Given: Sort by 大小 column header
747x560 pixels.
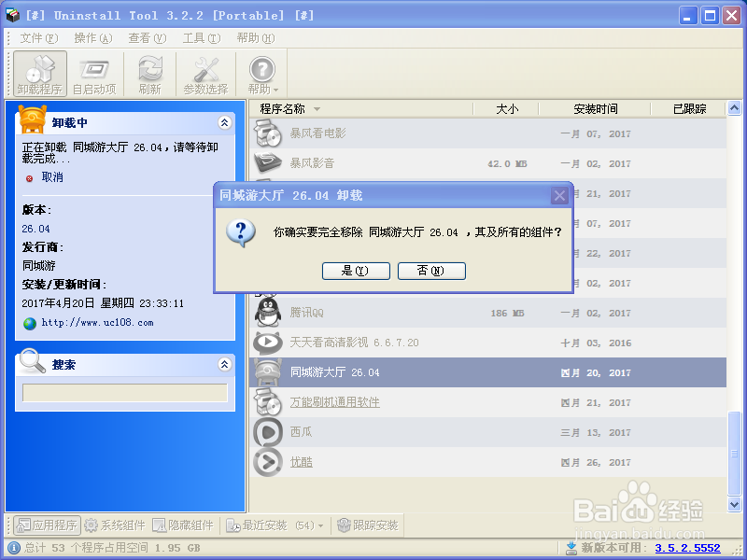Looking at the screenshot, I should 506,109.
